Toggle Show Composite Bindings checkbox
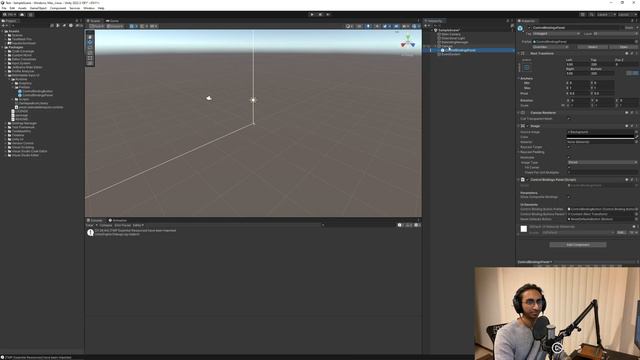The image size is (640, 360). (x=569, y=197)
